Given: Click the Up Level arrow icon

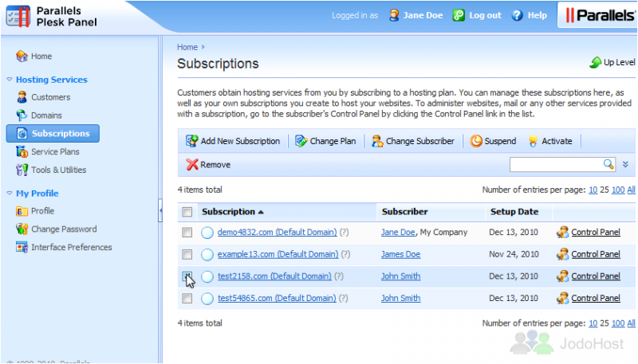Looking at the screenshot, I should coord(595,62).
